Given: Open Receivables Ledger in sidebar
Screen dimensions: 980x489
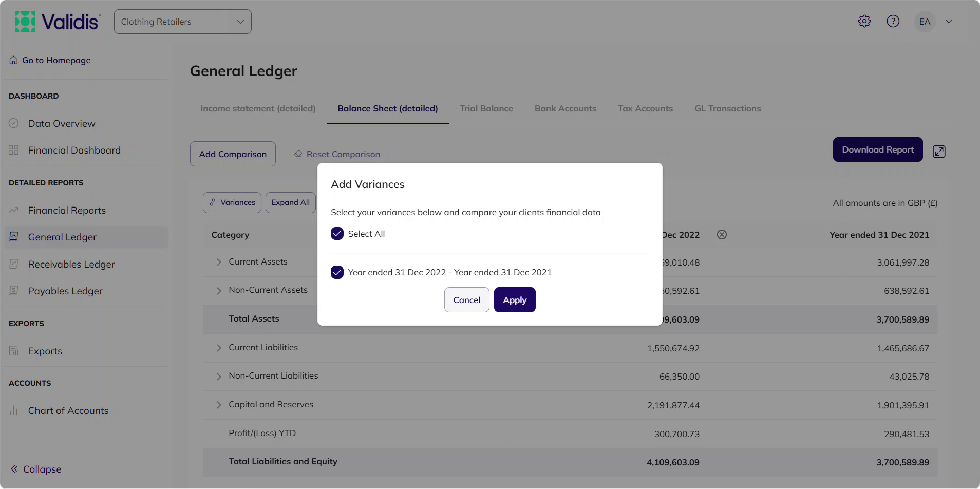Looking at the screenshot, I should 71,264.
